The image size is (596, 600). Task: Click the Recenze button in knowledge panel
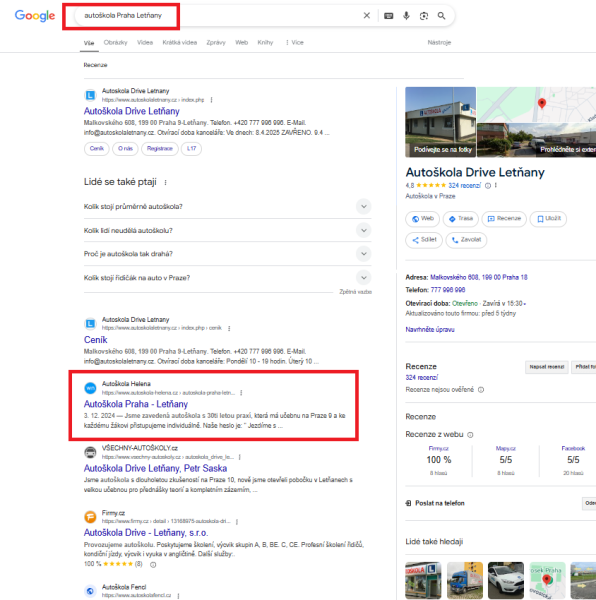[504, 219]
